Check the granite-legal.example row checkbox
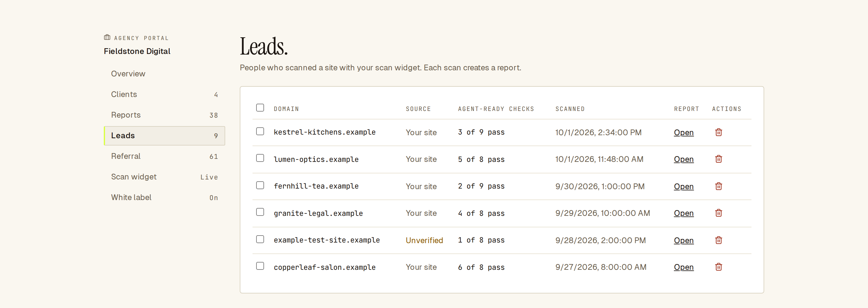This screenshot has height=308, width=868. 260,212
